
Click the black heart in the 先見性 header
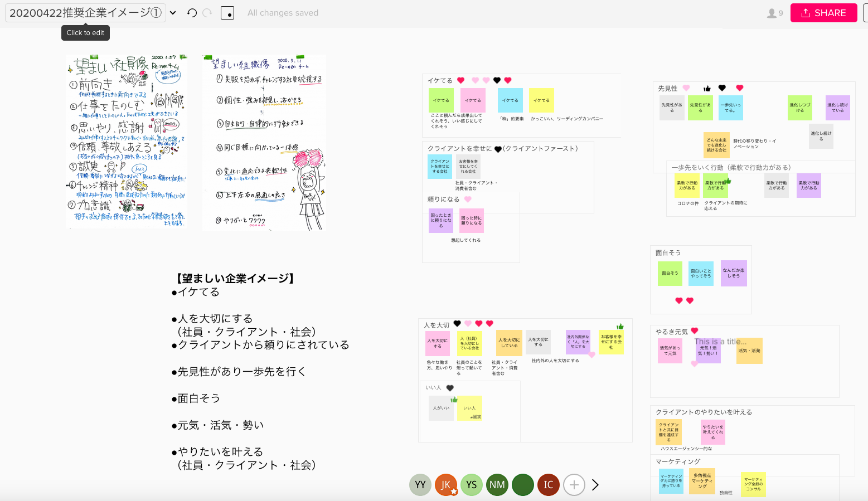tap(722, 88)
